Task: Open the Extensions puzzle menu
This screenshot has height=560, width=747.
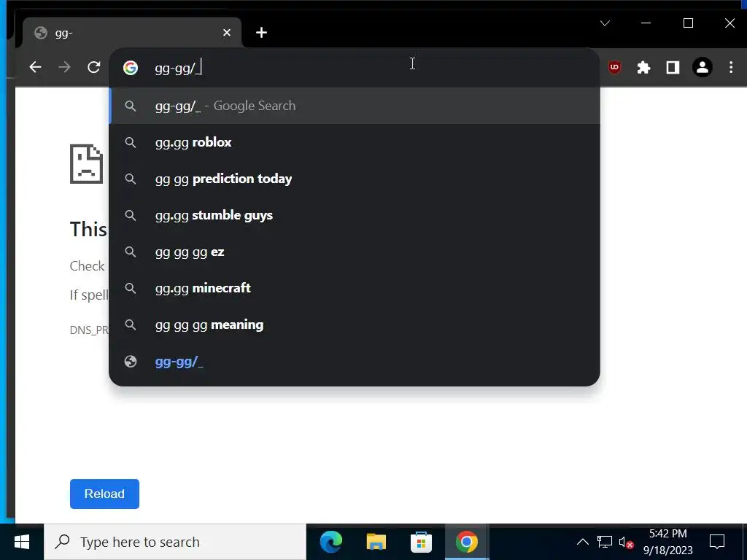Action: click(x=643, y=68)
